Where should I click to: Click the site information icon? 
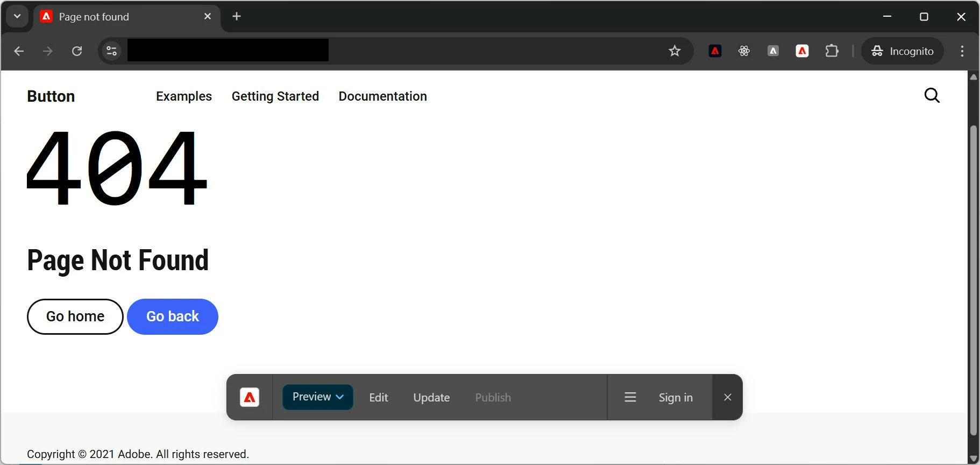coord(112,51)
